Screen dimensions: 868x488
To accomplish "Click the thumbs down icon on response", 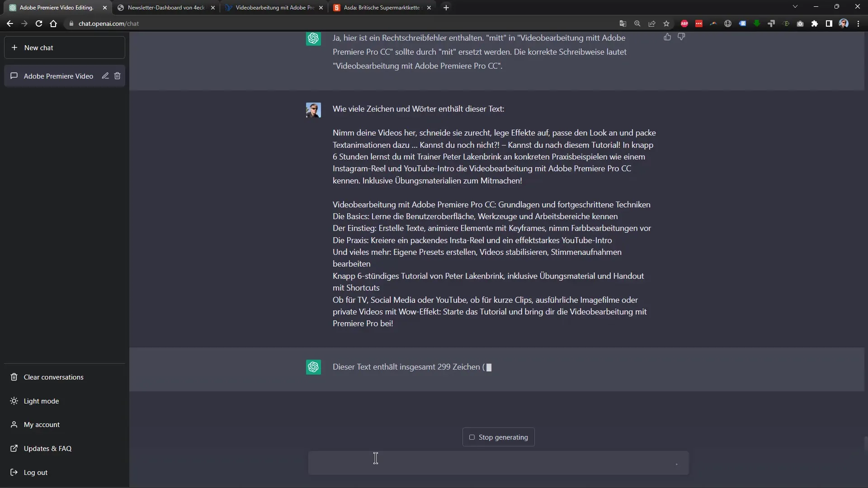I will point(681,37).
